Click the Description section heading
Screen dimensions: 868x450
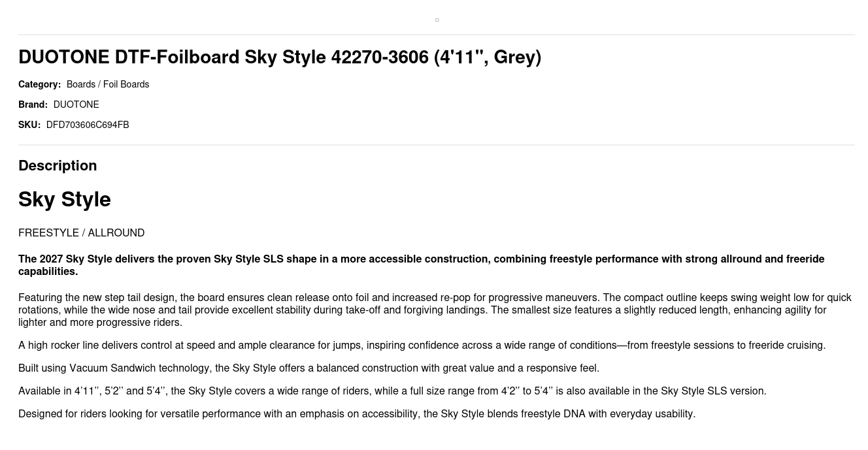pos(58,166)
